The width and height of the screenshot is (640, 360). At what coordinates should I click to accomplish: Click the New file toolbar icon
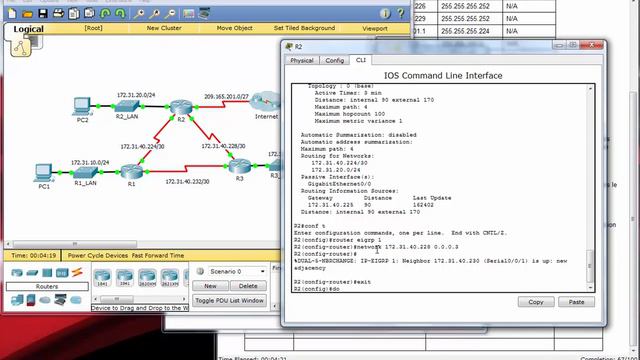click(12, 14)
